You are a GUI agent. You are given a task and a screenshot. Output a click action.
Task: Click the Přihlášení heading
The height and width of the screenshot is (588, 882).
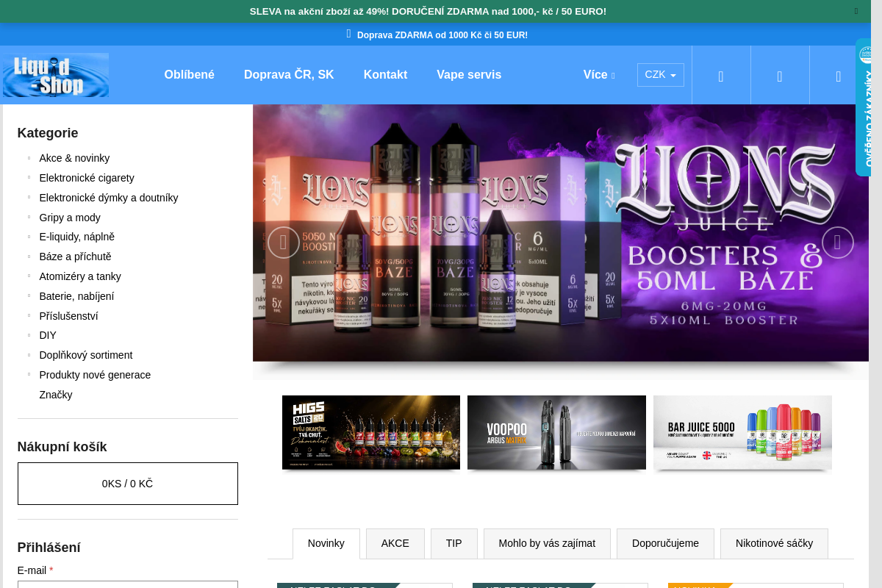(x=49, y=548)
